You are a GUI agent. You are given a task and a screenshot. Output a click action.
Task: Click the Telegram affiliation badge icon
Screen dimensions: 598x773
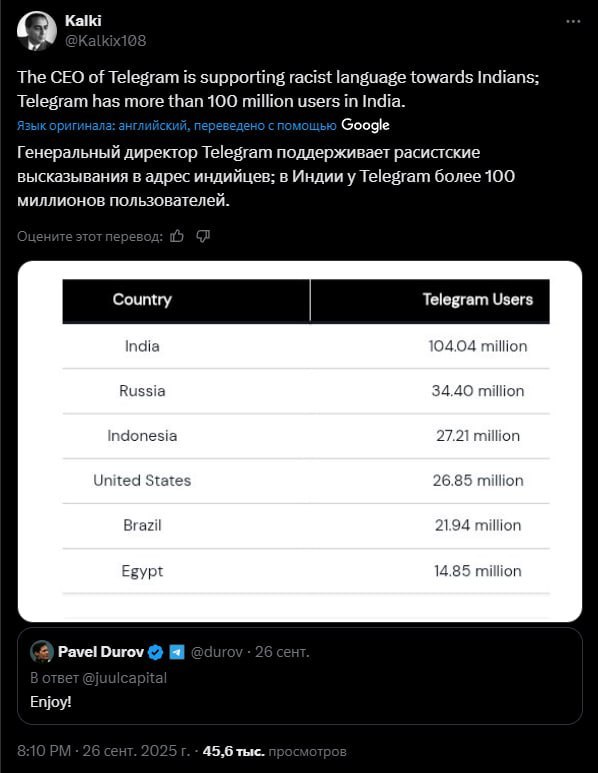[x=176, y=652]
